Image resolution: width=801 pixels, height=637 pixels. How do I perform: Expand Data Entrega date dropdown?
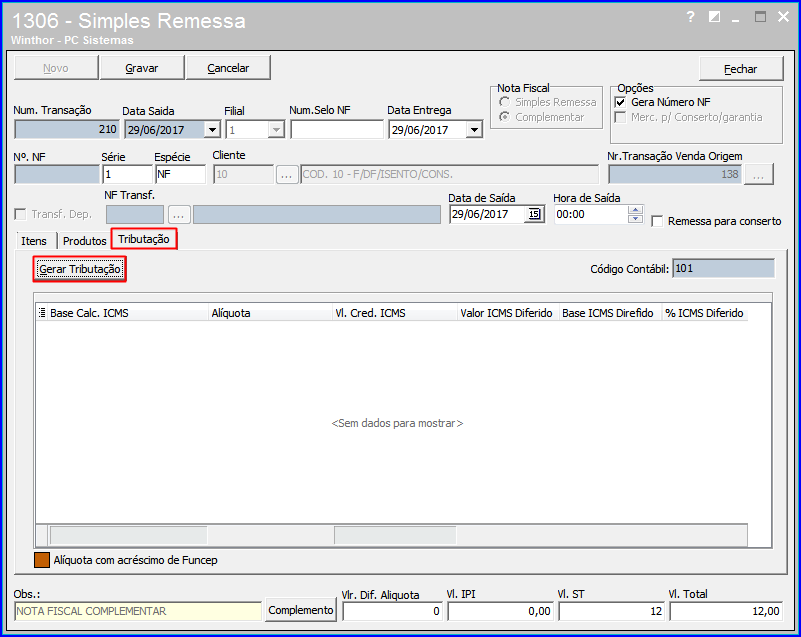coord(474,130)
